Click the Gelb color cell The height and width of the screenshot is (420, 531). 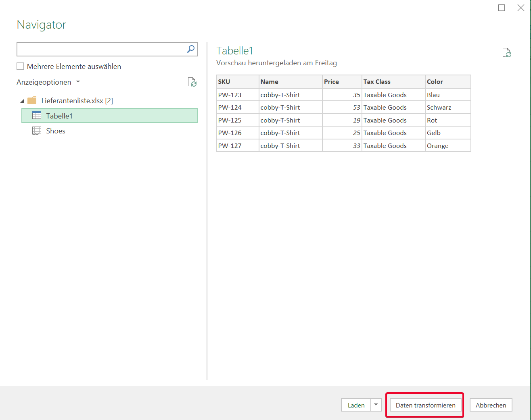pos(448,133)
